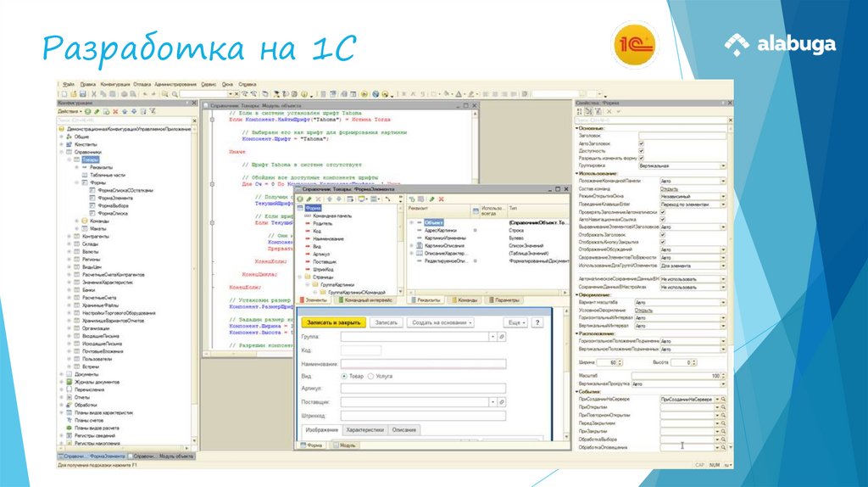Toggle the АвтоЗаголовок checkbox
868x487 pixels.
tap(641, 143)
